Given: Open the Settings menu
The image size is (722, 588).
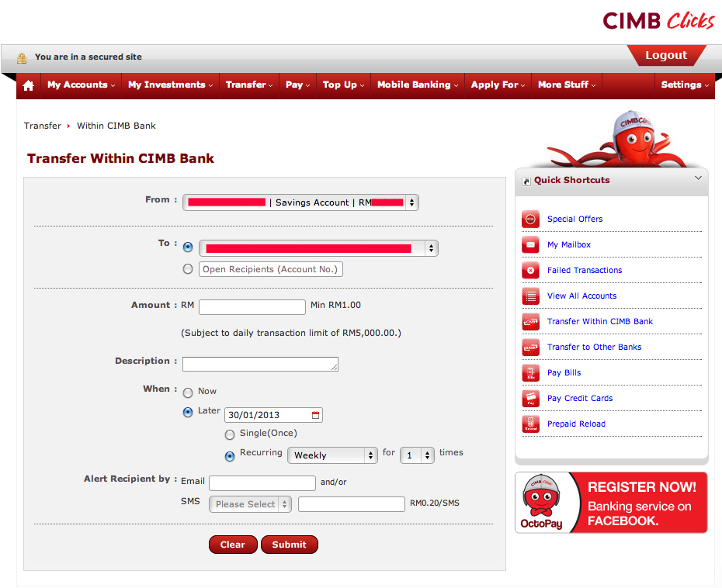Looking at the screenshot, I should pos(685,85).
